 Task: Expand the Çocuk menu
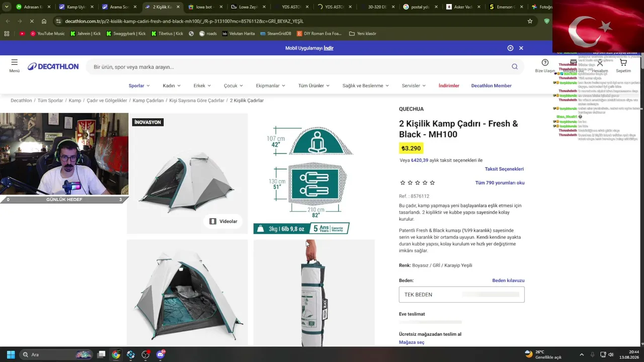pyautogui.click(x=233, y=85)
